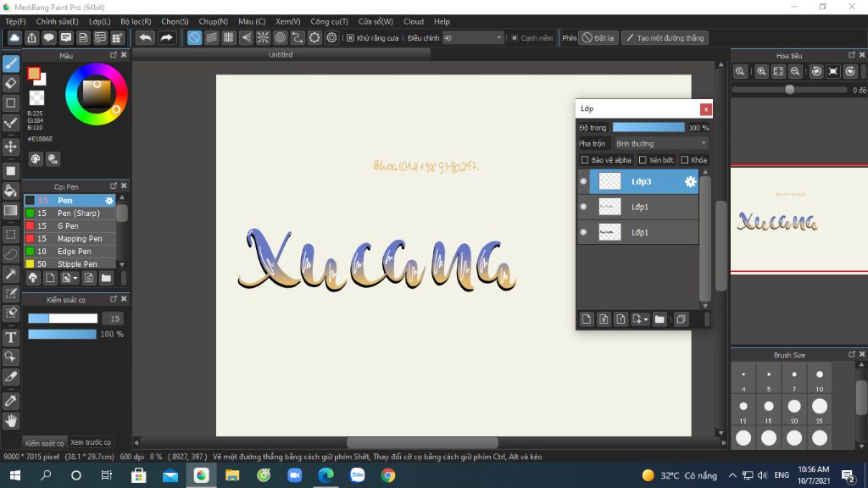The width and height of the screenshot is (868, 488).
Task: Select the Lasso tool
Action: (10, 254)
